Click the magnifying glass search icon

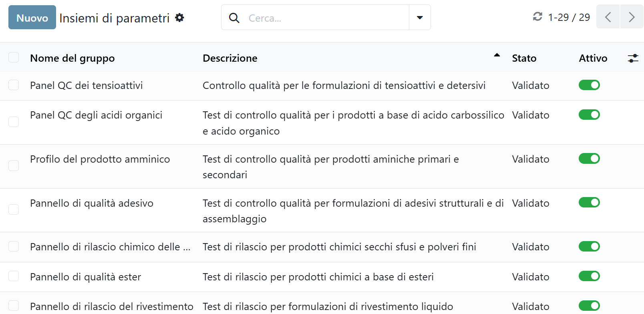tap(234, 18)
